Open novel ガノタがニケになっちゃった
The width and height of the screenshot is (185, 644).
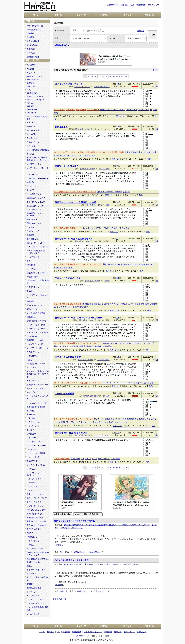click(x=69, y=84)
